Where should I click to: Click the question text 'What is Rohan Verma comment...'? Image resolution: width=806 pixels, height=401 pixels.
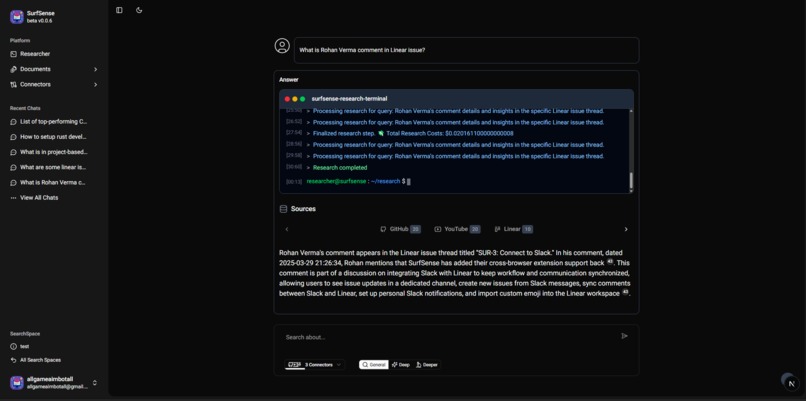(362, 50)
